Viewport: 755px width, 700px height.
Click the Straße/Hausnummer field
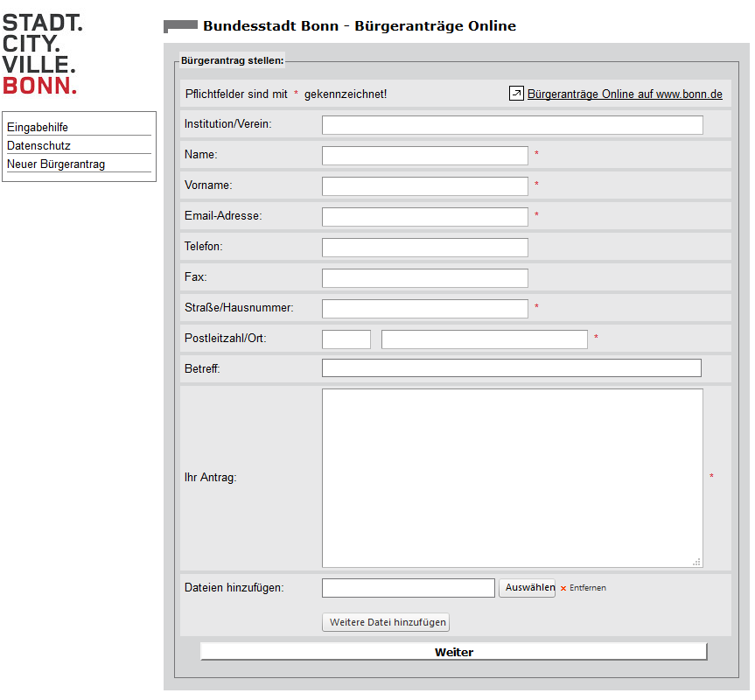(424, 309)
